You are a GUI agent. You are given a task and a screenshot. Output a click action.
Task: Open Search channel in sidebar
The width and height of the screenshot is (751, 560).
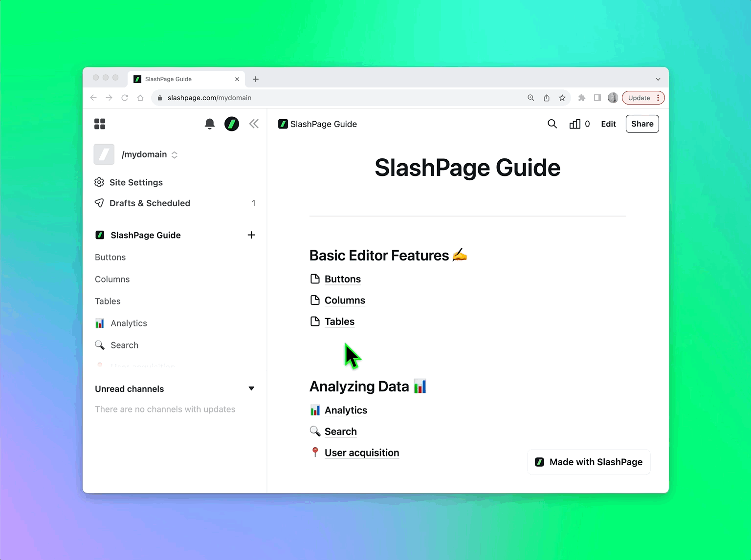[x=124, y=345]
